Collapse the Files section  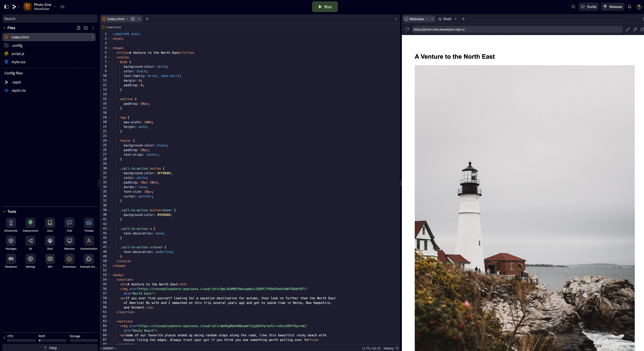point(4,28)
